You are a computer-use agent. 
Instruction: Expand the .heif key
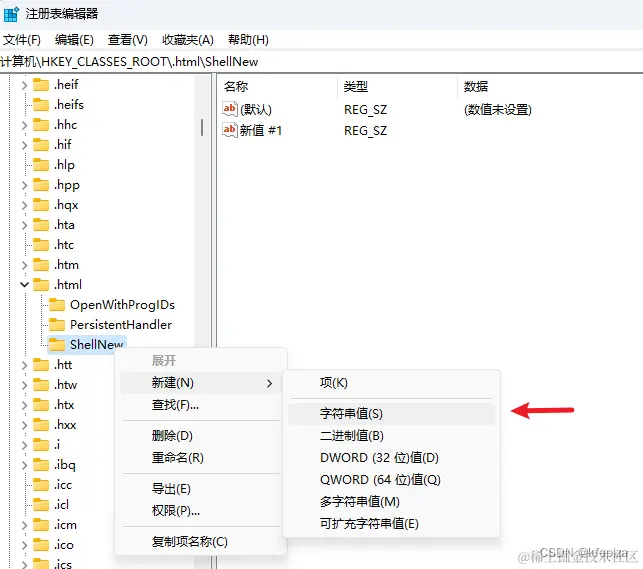pos(25,85)
